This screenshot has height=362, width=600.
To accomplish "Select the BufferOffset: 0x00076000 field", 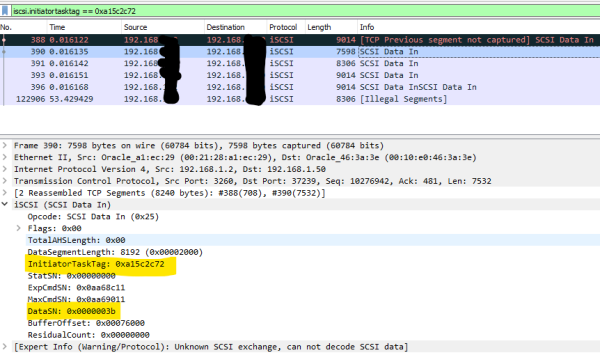I will (86, 323).
